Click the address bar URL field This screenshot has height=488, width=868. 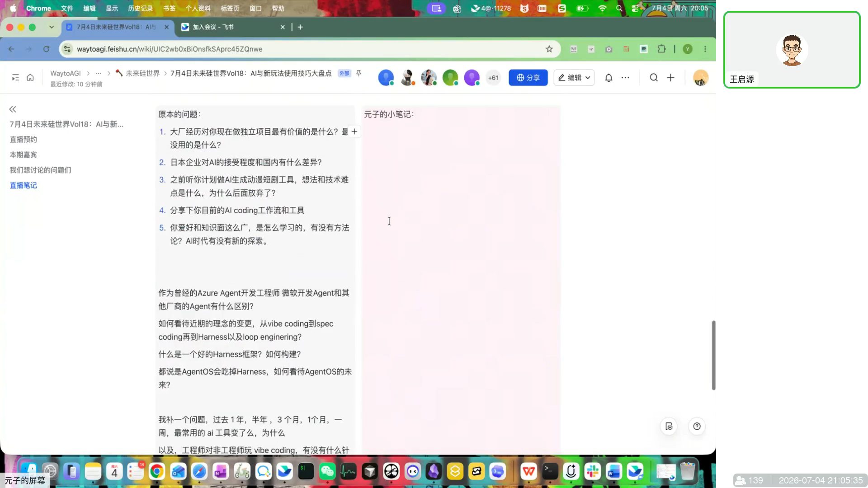[x=307, y=49]
